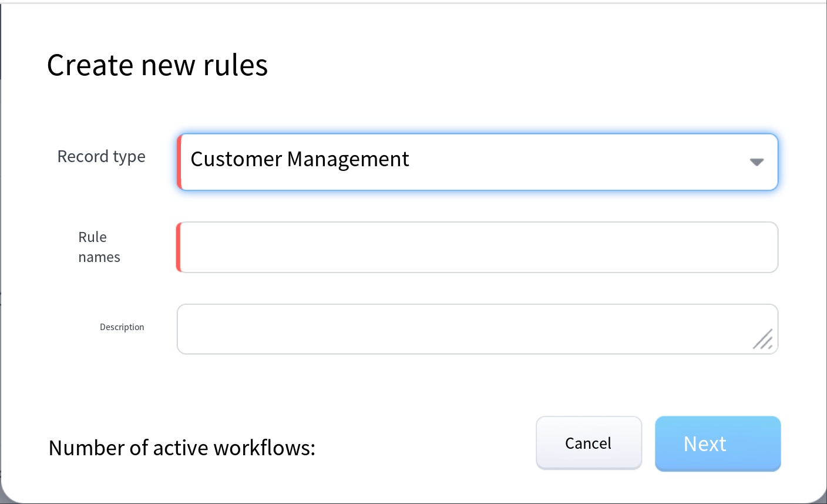Click red required marker on Rule names

tap(179, 247)
